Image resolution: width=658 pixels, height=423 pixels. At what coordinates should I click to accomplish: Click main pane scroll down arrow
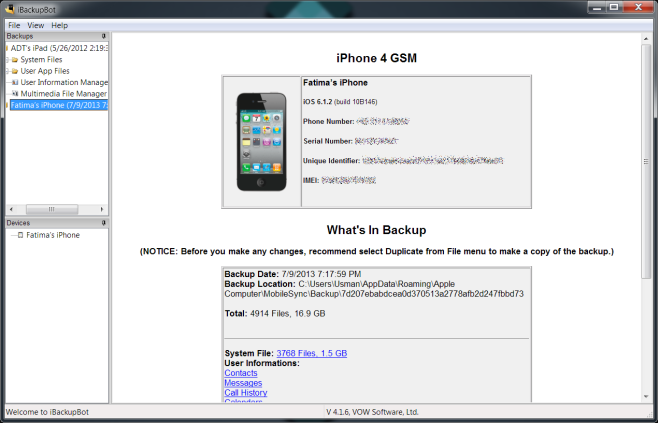(646, 397)
